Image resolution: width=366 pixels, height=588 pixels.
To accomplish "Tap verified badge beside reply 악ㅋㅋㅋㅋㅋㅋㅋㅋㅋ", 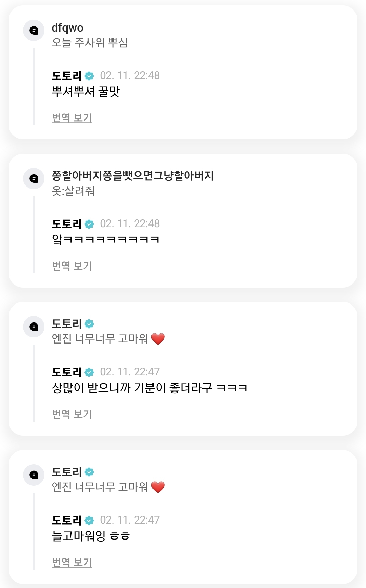I will pos(89,224).
